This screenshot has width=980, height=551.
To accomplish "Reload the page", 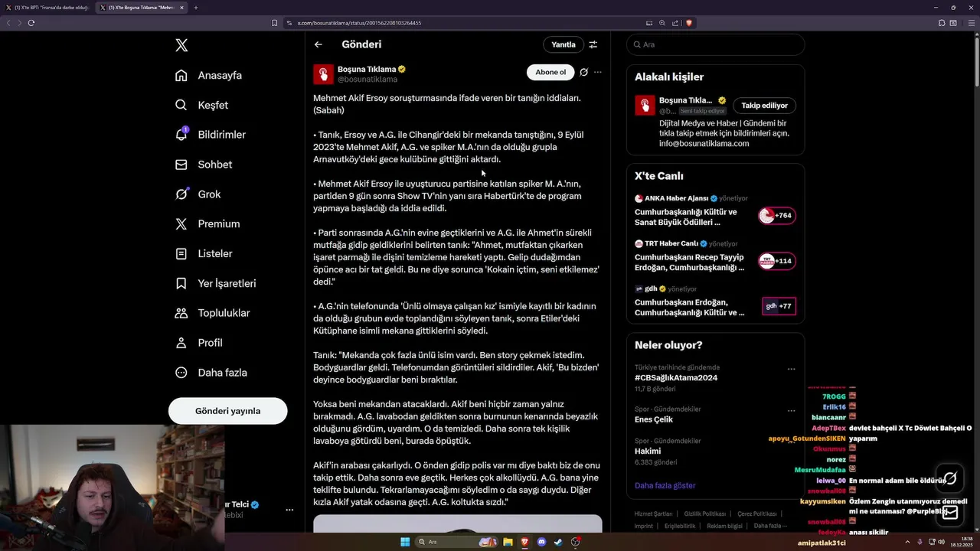I will click(x=31, y=23).
